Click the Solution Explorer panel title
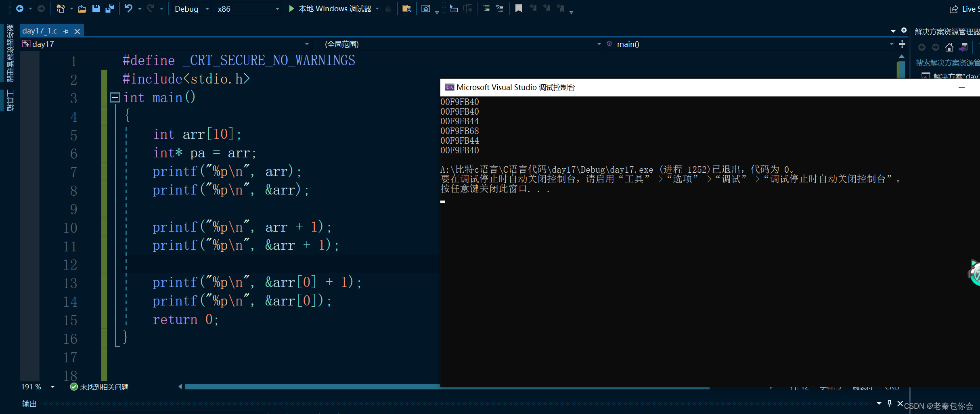 [x=947, y=31]
